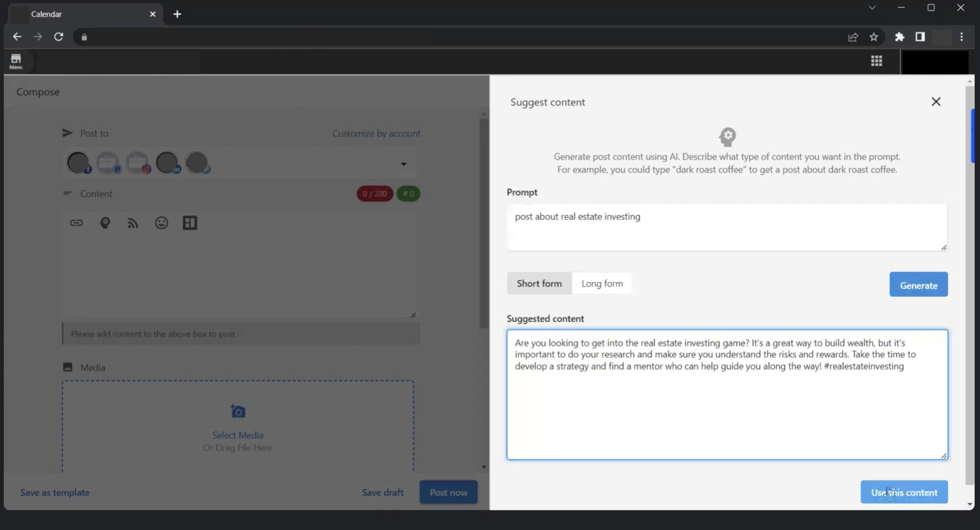Bookmark the page with the star icon
980x530 pixels.
pos(874,37)
